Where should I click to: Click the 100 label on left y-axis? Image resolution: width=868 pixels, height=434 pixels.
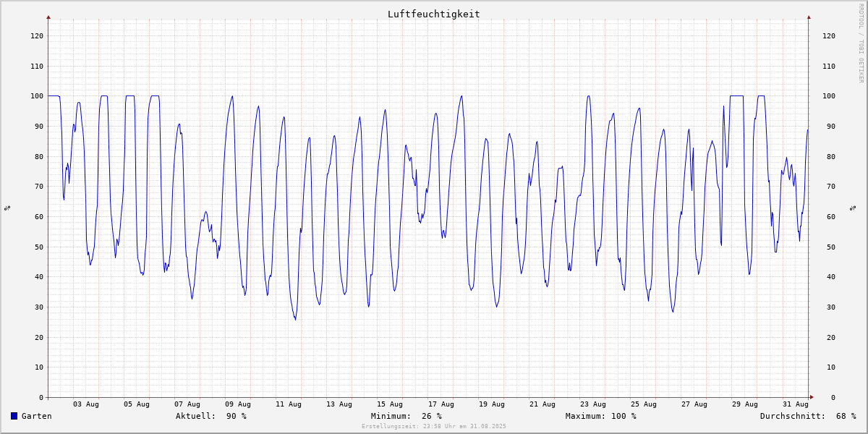(37, 96)
